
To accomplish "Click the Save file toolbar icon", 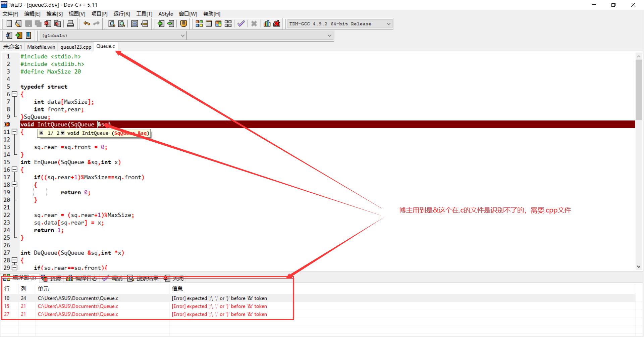I will 28,23.
